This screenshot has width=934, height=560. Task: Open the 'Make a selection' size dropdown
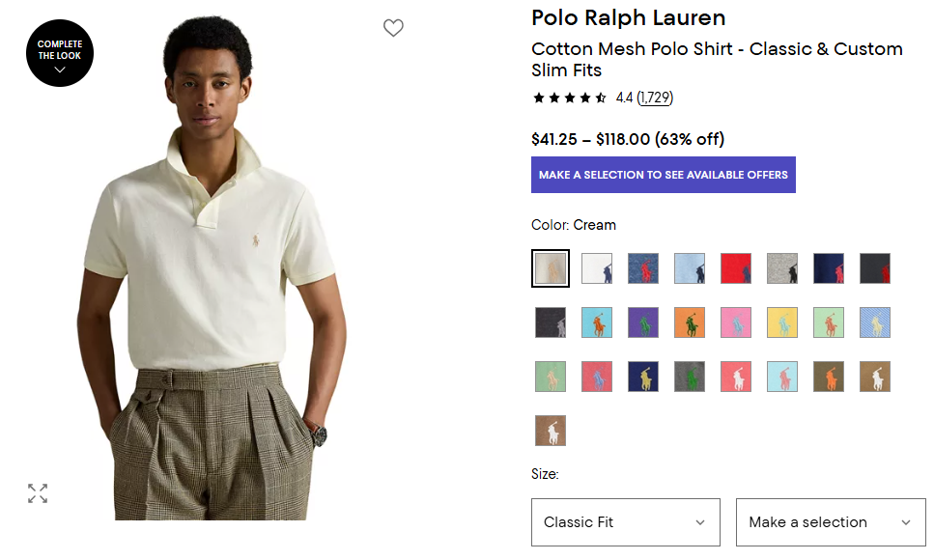pos(830,522)
